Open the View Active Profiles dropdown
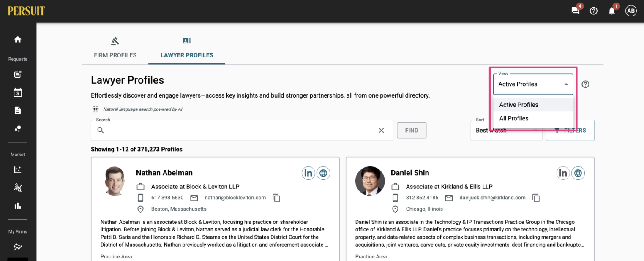The image size is (644, 261). point(533,84)
